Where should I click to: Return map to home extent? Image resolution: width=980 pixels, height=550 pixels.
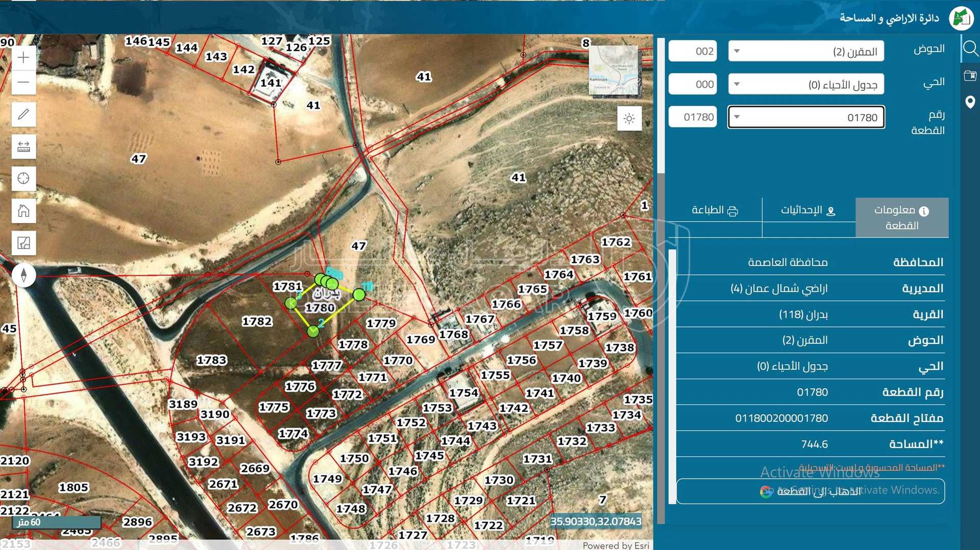[x=23, y=211]
